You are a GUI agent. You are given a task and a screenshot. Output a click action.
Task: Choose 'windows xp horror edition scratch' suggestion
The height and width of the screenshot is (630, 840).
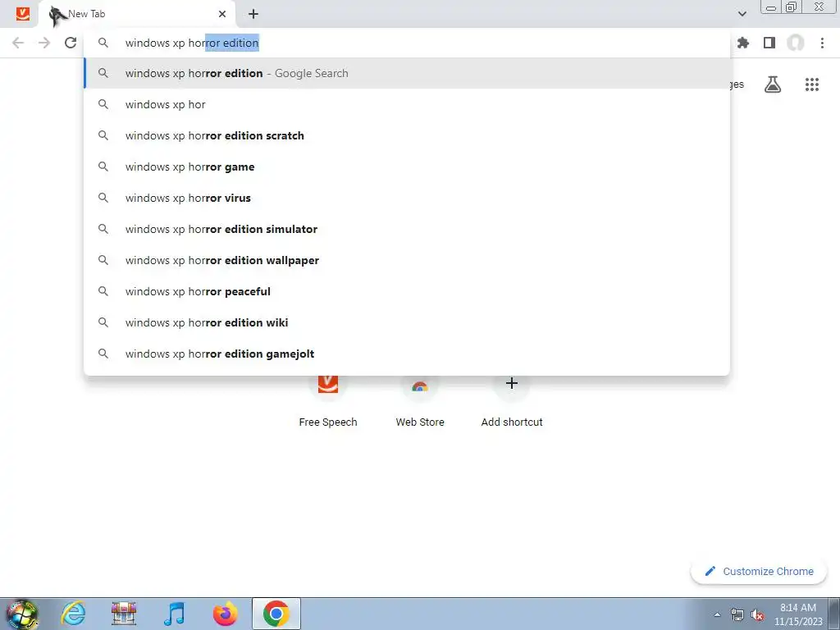407,135
